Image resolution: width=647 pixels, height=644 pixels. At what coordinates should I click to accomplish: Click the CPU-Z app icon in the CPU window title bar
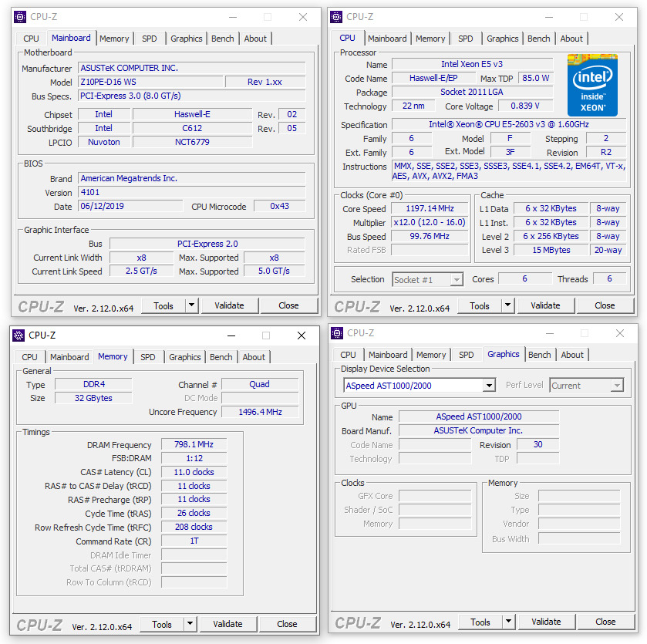coord(336,17)
